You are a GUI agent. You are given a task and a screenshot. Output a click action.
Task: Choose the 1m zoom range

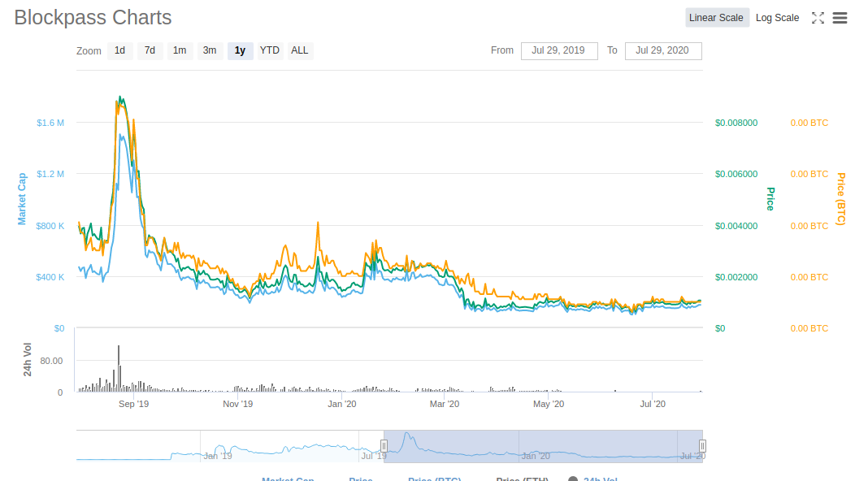point(180,50)
